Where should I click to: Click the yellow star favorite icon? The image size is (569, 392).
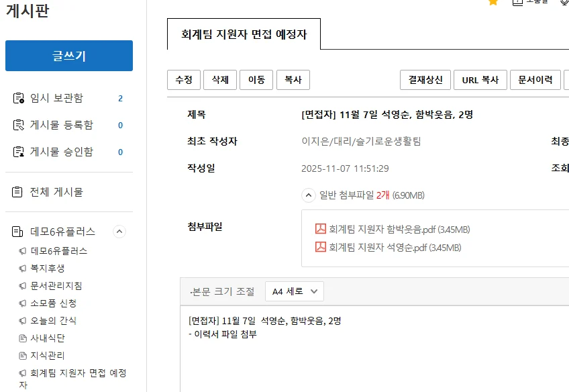pos(493,2)
